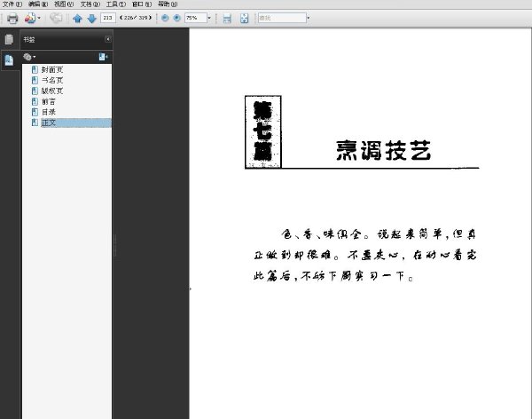This screenshot has width=532, height=419.
Task: Collapse the 书签 panel with arrow button
Action: click(x=108, y=39)
